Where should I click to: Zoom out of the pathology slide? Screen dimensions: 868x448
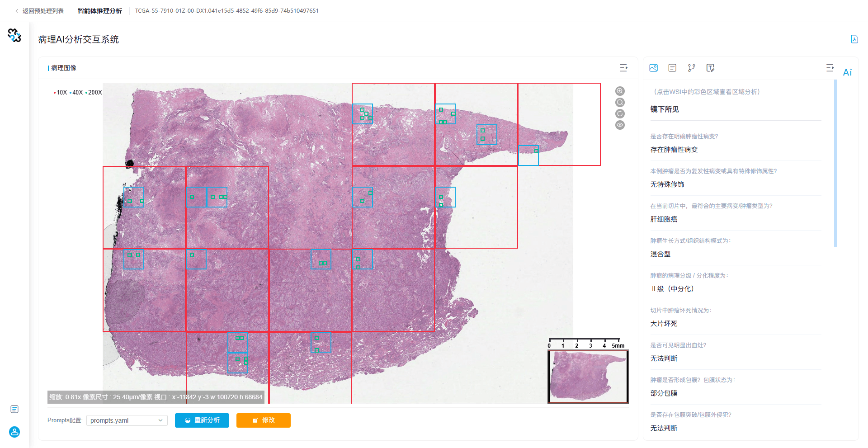[620, 102]
